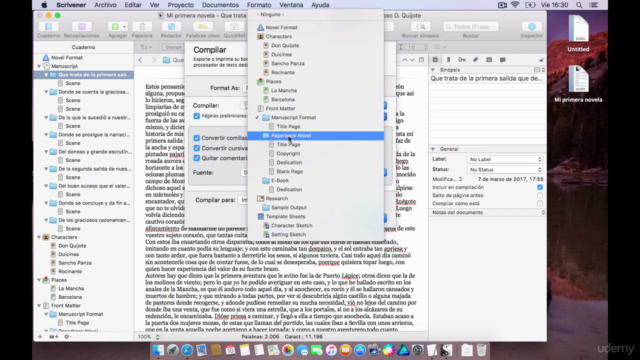Image resolution: width=640 pixels, height=360 pixels.
Task: Open the inspector custom metadata tag icon
Action: [x=476, y=60]
